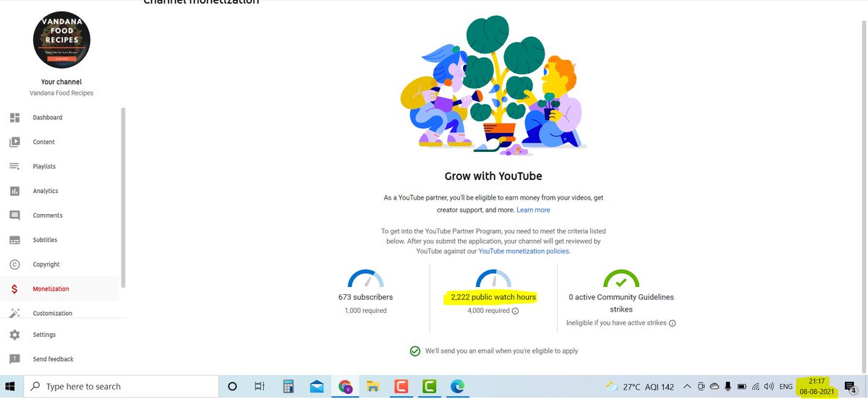Viewport: 868px width, 399px height.
Task: Open the clock and date flyout
Action: tap(817, 387)
